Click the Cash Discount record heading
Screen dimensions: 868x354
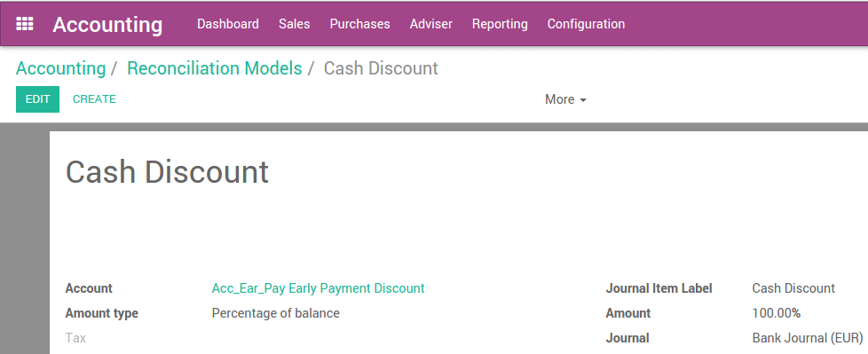tap(167, 171)
